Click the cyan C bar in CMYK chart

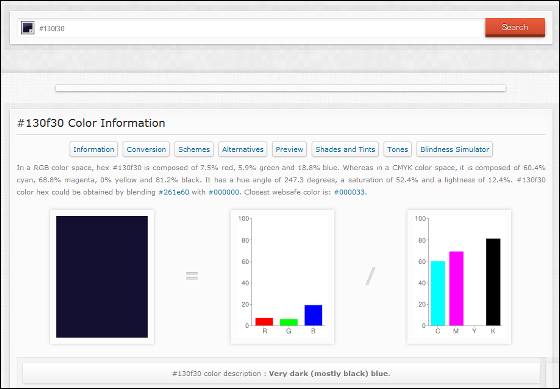438,293
